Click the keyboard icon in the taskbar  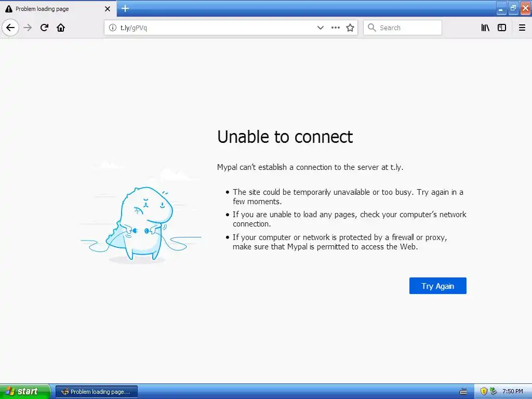coord(463,392)
